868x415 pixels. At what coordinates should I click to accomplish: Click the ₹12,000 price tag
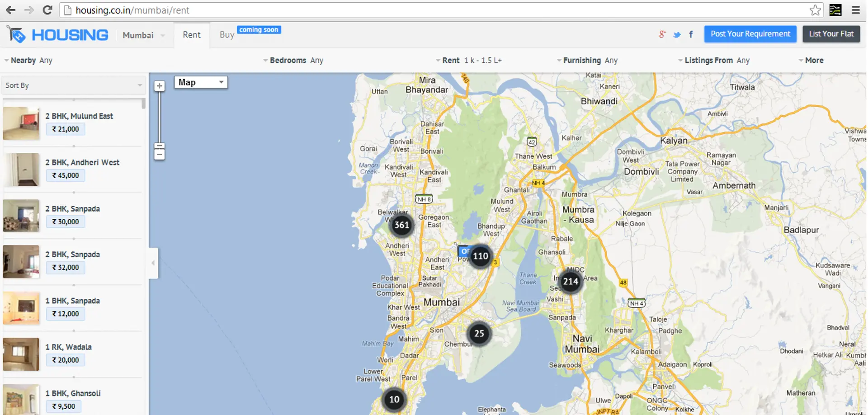pyautogui.click(x=66, y=314)
